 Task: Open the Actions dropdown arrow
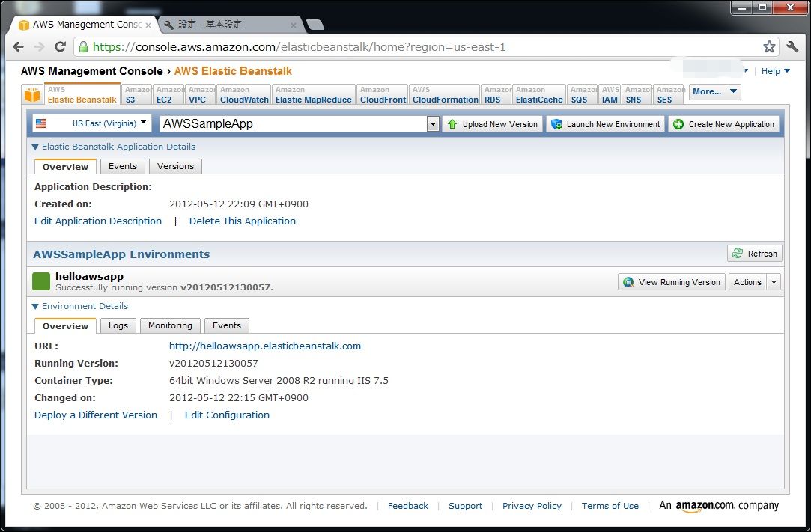[774, 282]
